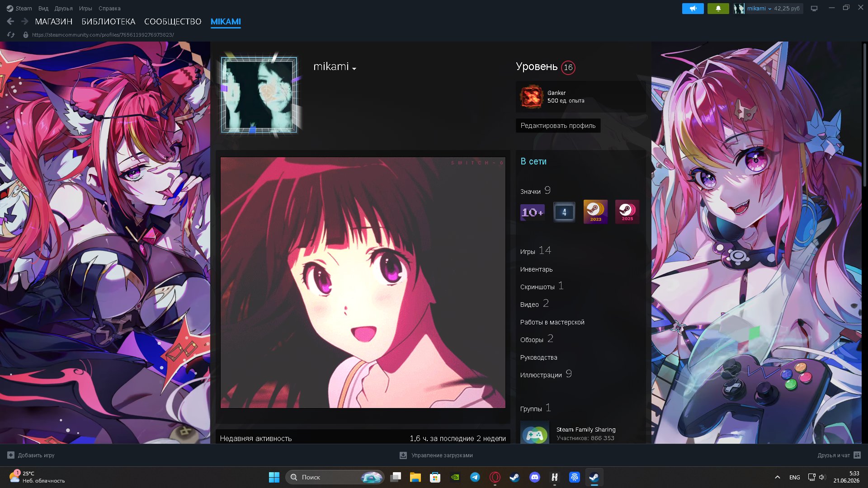Open the Игры games list link
The height and width of the screenshot is (488, 868).
coord(535,251)
